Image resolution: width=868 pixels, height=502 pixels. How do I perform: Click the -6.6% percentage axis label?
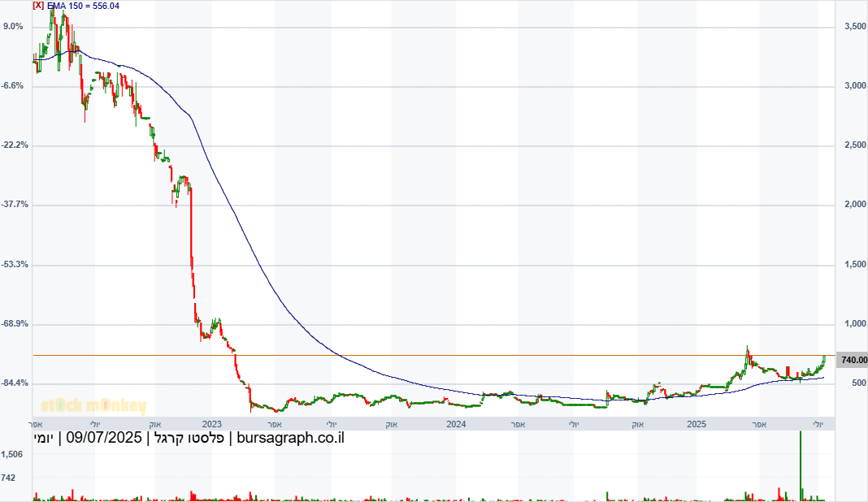(x=13, y=86)
